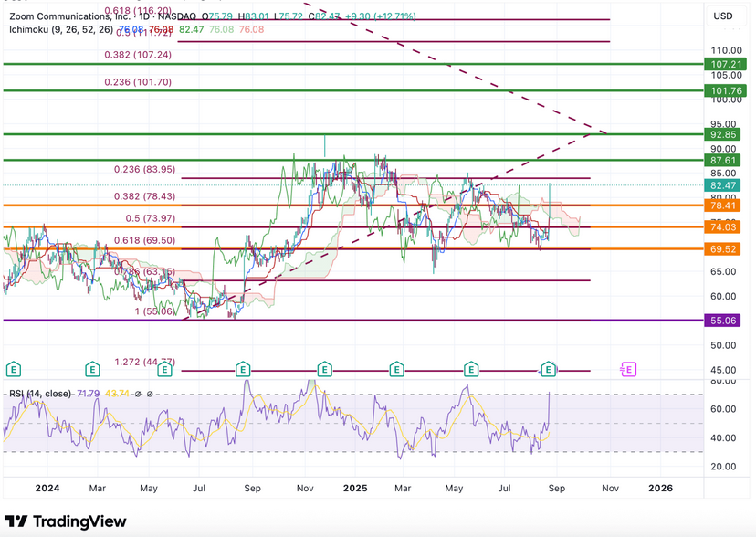Open the earnings marker near May 2025
Image resolution: width=756 pixels, height=537 pixels.
tap(470, 369)
